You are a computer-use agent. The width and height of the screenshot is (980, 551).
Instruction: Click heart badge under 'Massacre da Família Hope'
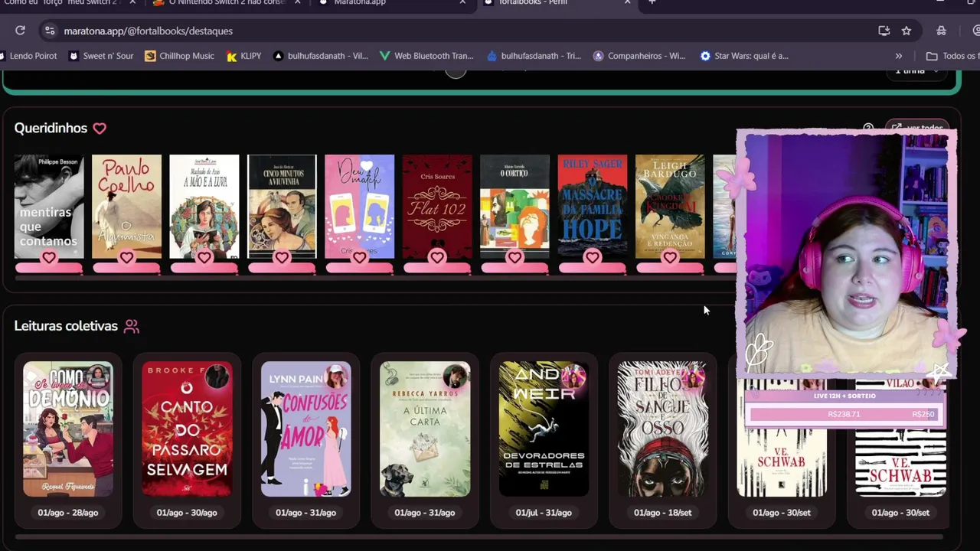click(x=592, y=259)
